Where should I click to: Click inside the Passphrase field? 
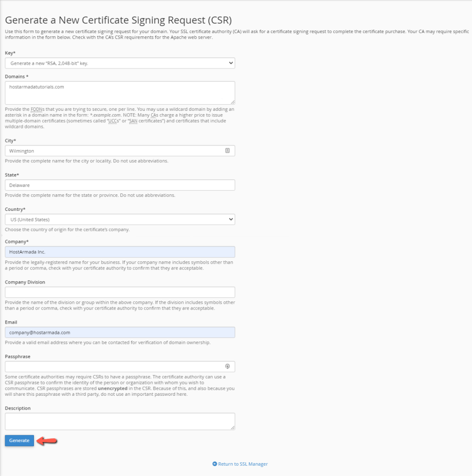pos(113,366)
